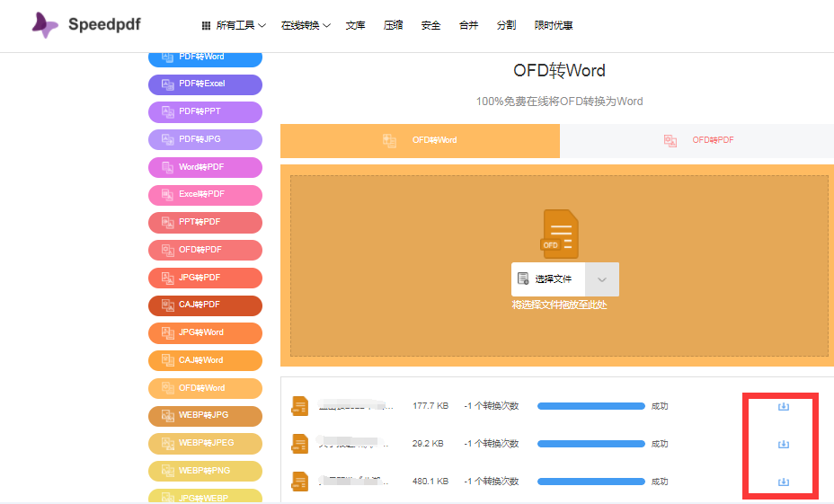This screenshot has height=504, width=834.
Task: Choose the OFD转PDF sidebar button
Action: click(205, 250)
